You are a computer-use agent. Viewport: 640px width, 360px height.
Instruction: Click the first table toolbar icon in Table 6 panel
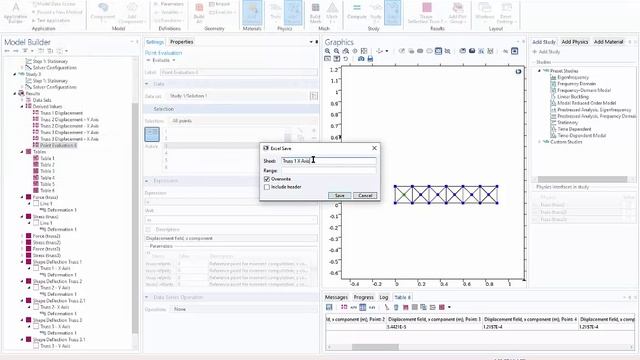pyautogui.click(x=329, y=307)
